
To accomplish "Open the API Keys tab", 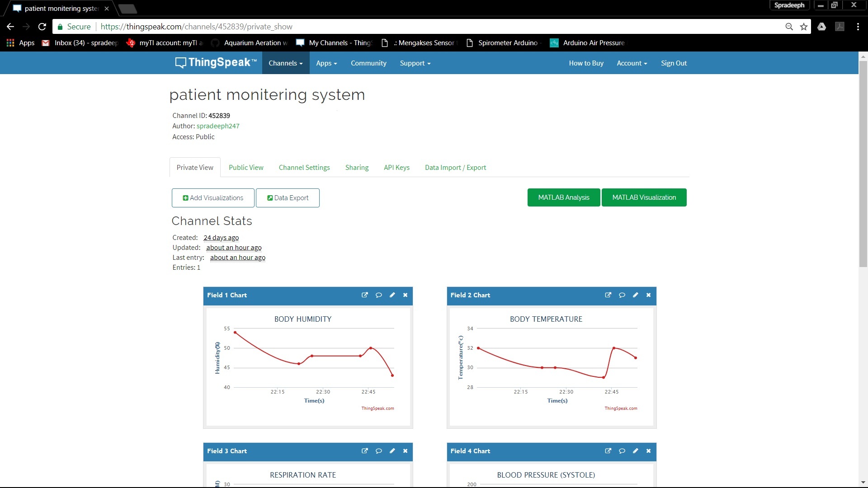I will (x=396, y=167).
